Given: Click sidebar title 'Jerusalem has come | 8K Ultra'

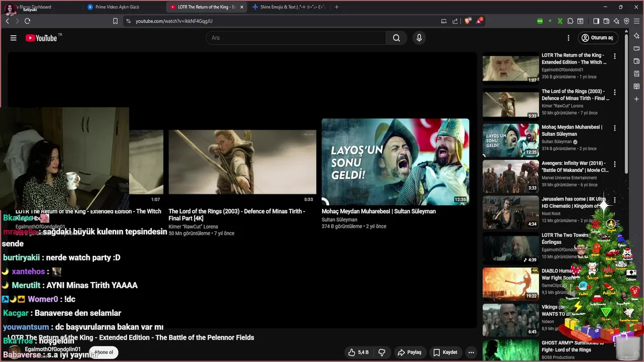Looking at the screenshot, I should (x=574, y=203).
